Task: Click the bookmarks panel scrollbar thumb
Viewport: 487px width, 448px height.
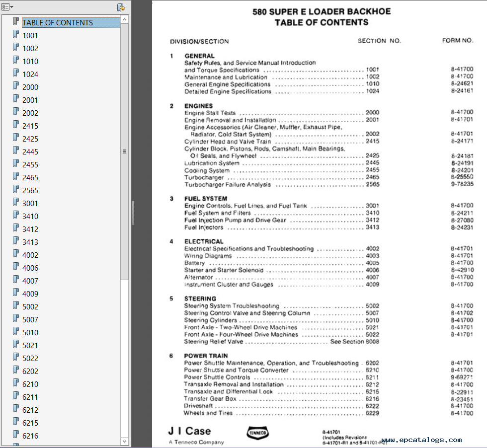Action: click(x=125, y=151)
